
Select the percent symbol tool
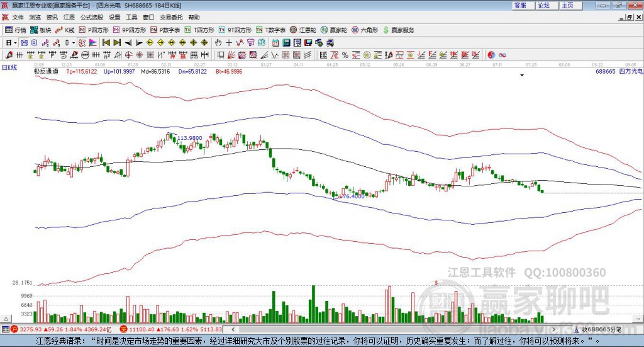click(x=345, y=55)
